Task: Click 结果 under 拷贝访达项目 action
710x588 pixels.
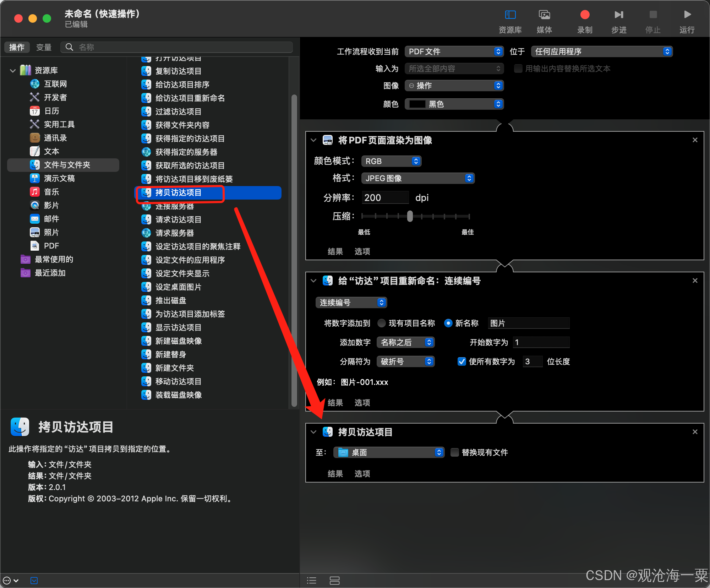Action: [335, 474]
